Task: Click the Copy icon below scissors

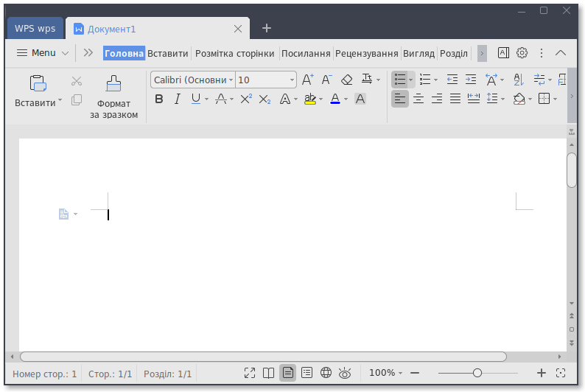Action: point(77,99)
